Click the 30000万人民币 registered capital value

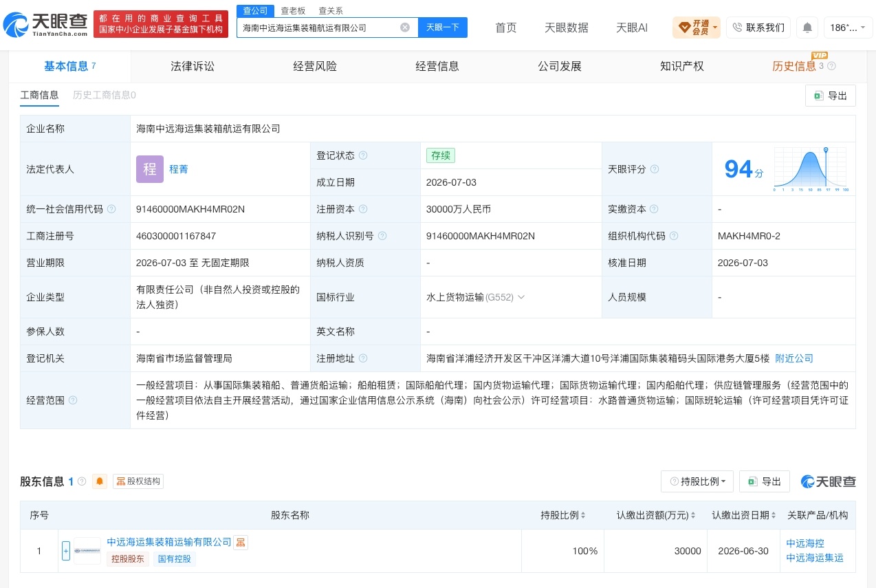point(459,209)
